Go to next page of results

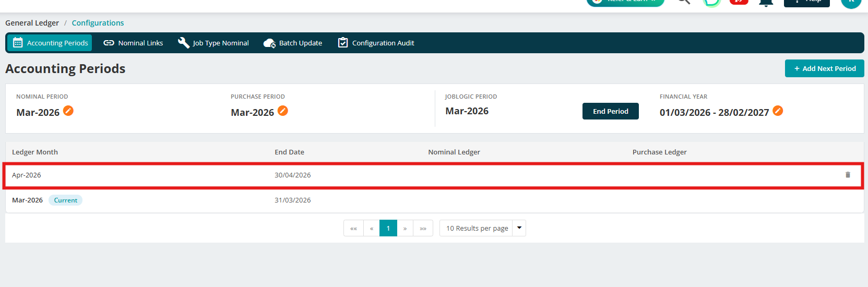click(x=405, y=228)
